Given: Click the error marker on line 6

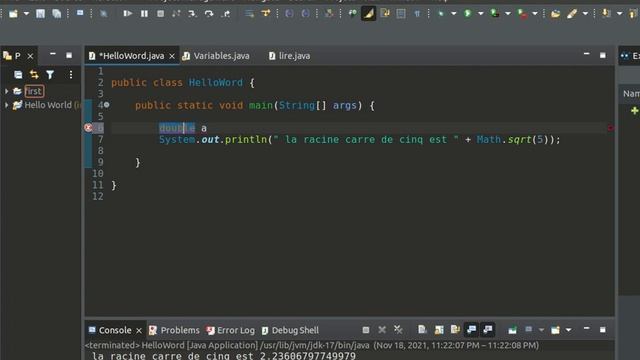Looking at the screenshot, I should 88,128.
